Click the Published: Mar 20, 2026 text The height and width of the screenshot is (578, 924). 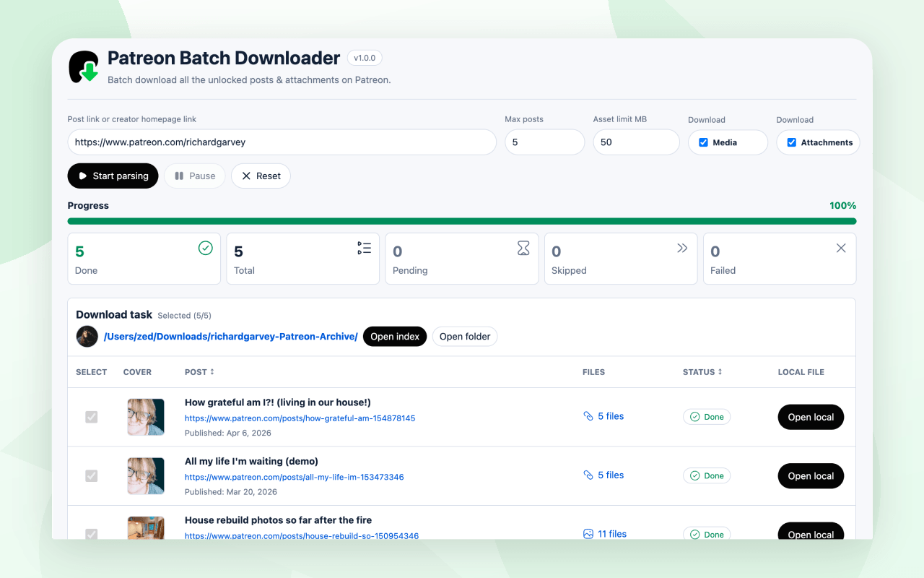pos(231,492)
